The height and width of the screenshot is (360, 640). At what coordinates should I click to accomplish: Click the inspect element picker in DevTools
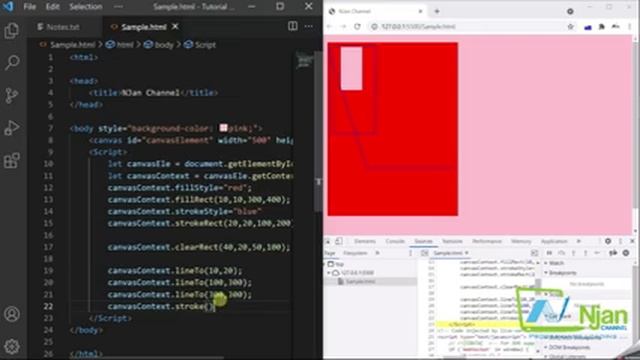coord(328,241)
